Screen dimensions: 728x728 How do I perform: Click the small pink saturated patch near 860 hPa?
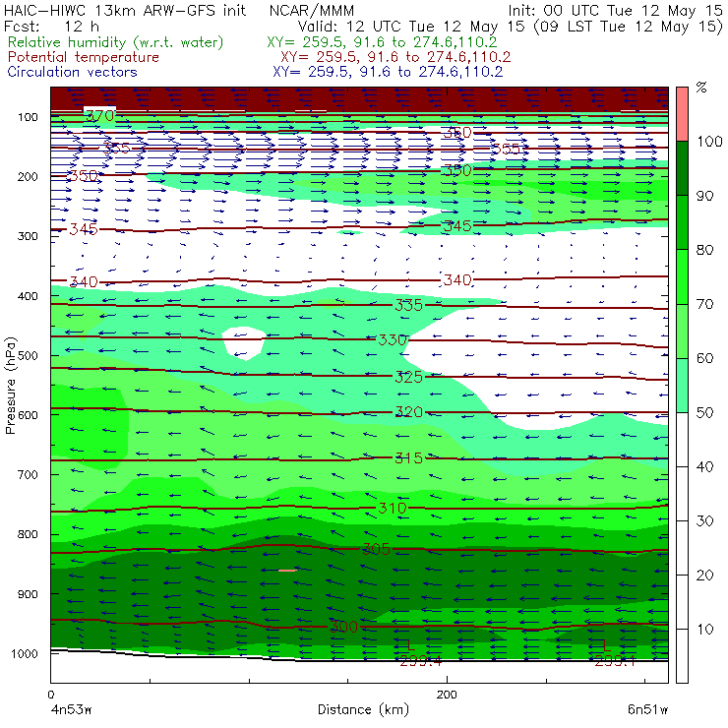288,571
